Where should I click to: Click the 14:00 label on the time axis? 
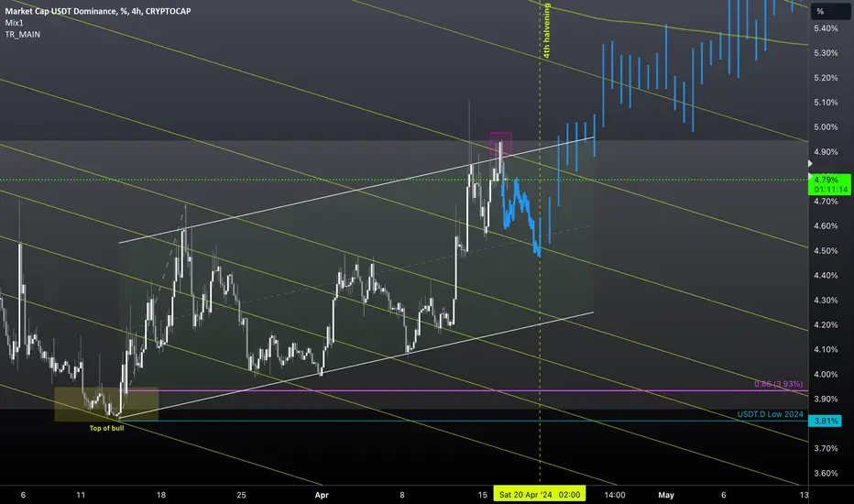(615, 495)
